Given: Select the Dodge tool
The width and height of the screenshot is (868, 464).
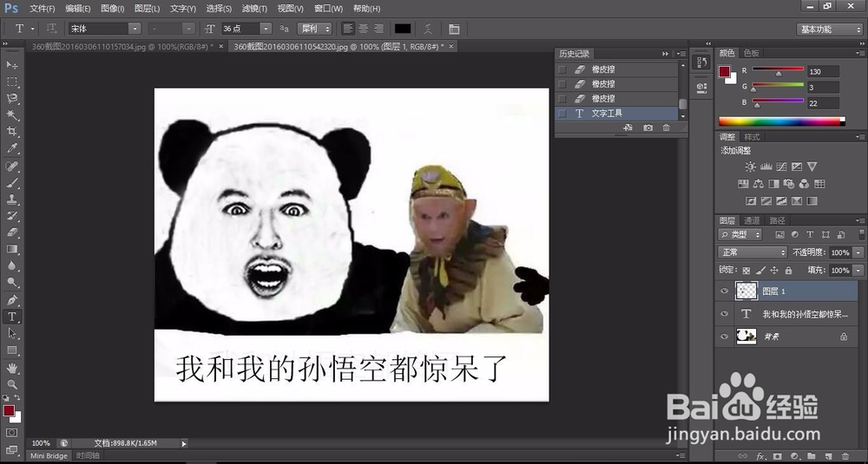Looking at the screenshot, I should tap(11, 282).
